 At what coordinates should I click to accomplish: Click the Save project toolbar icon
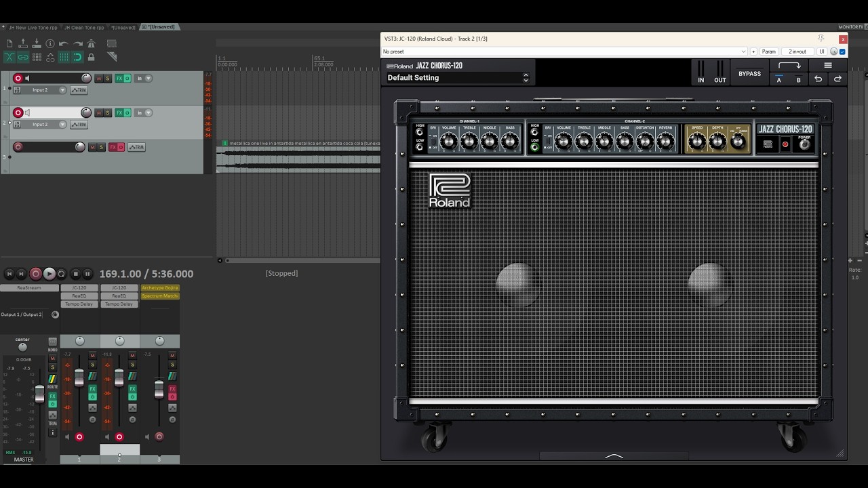point(37,44)
